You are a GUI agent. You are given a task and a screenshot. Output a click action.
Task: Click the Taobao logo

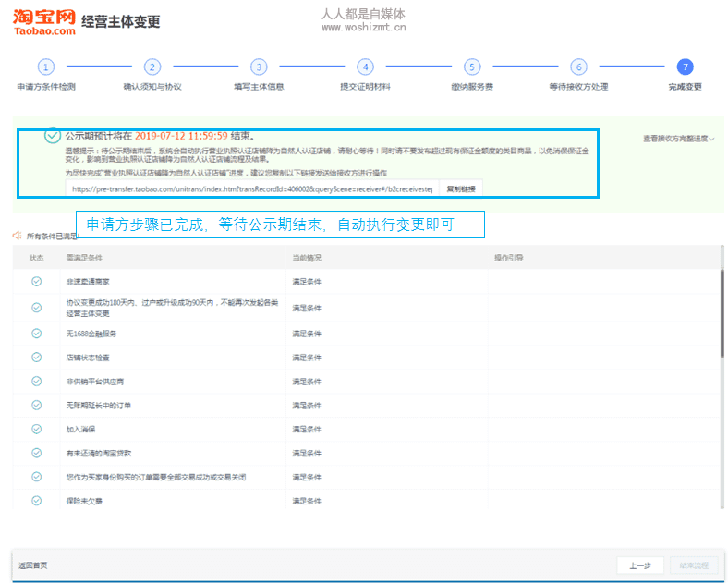pyautogui.click(x=43, y=21)
